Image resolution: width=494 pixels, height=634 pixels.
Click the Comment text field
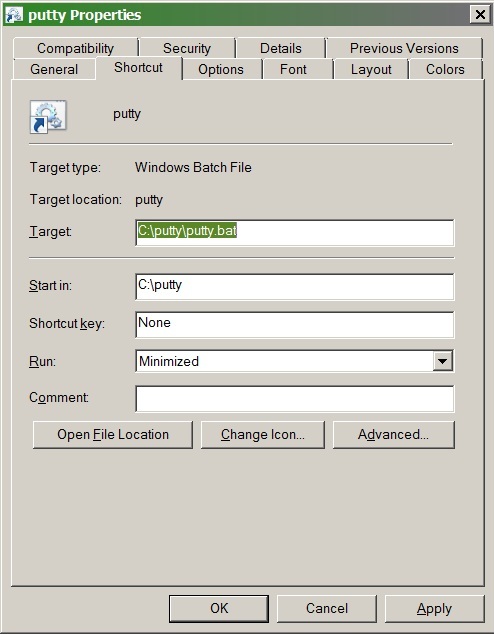coord(295,399)
